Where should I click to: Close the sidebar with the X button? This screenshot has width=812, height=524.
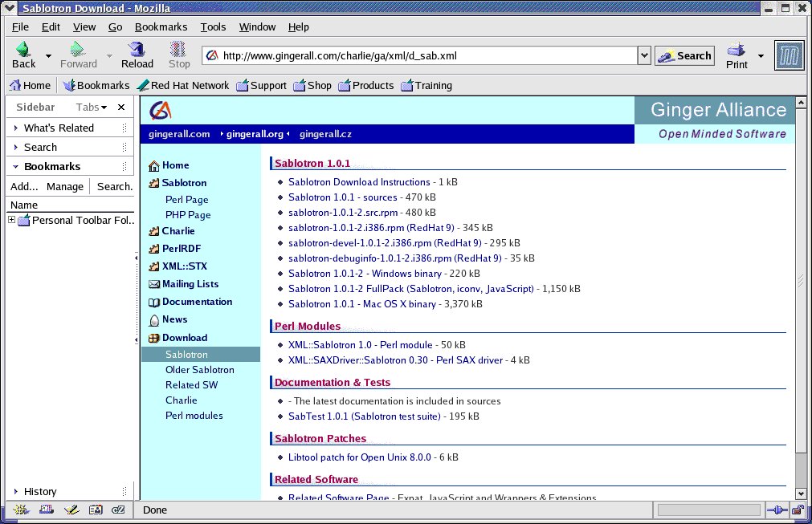click(121, 107)
